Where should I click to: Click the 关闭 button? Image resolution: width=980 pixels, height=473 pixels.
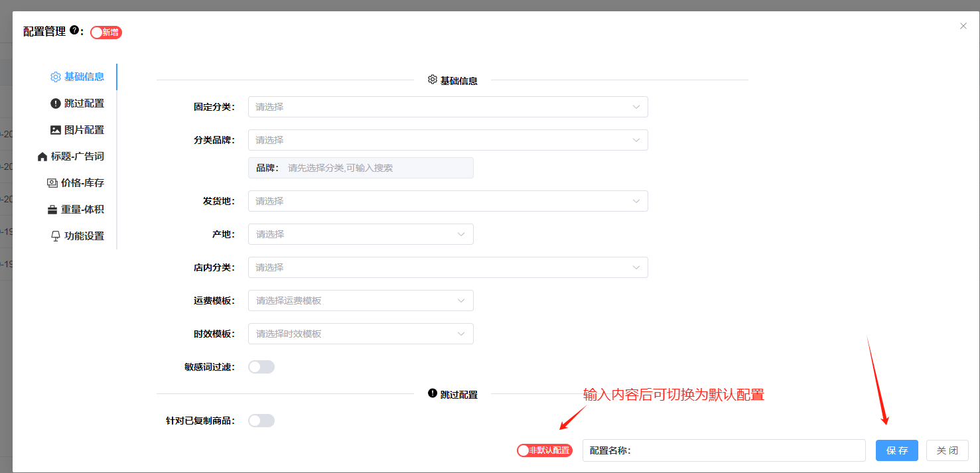click(x=947, y=450)
